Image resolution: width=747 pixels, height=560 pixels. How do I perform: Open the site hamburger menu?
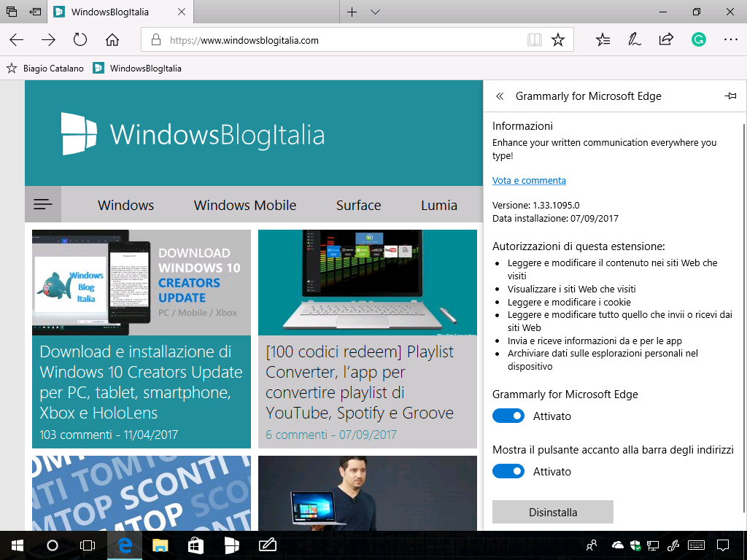[43, 204]
